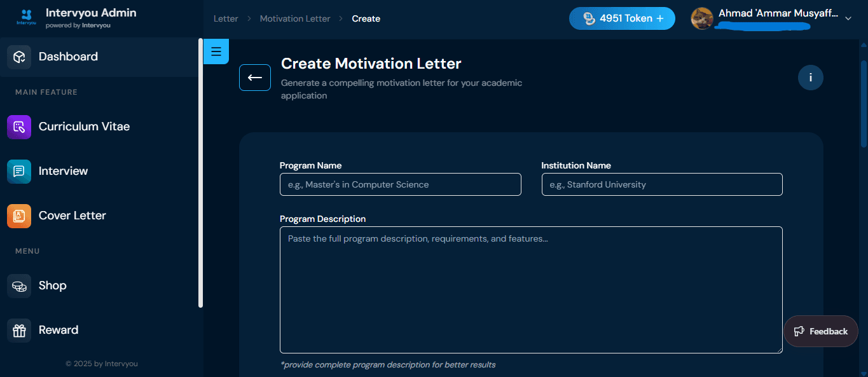
Task: Open the Dashboard cube icon
Action: pos(19,57)
